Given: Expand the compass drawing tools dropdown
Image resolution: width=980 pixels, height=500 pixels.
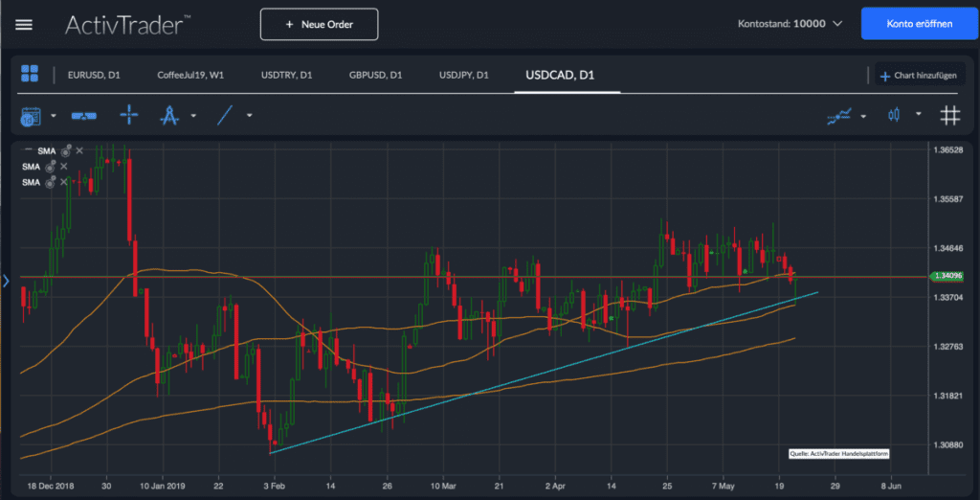Looking at the screenshot, I should [193, 116].
